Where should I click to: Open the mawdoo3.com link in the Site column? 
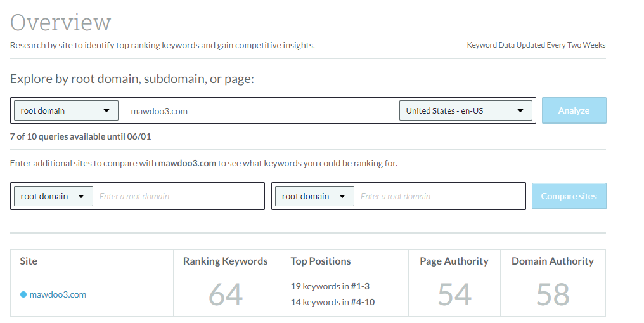pyautogui.click(x=58, y=294)
